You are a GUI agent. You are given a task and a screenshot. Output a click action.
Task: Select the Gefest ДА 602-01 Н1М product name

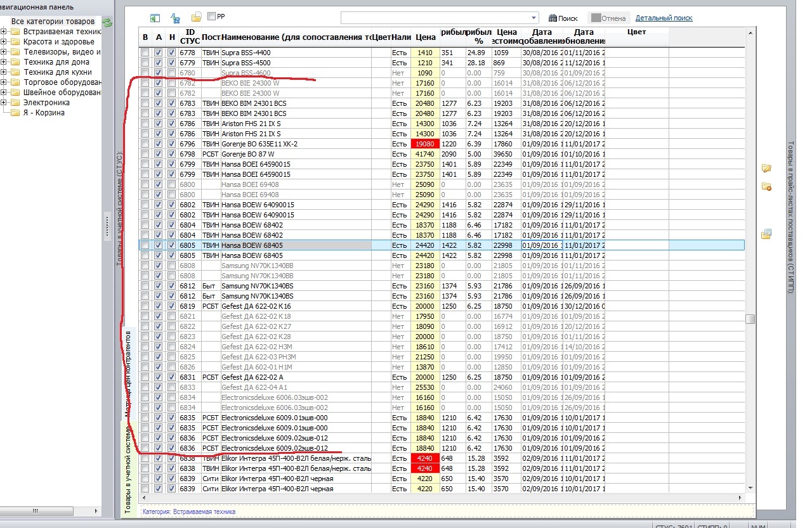257,367
